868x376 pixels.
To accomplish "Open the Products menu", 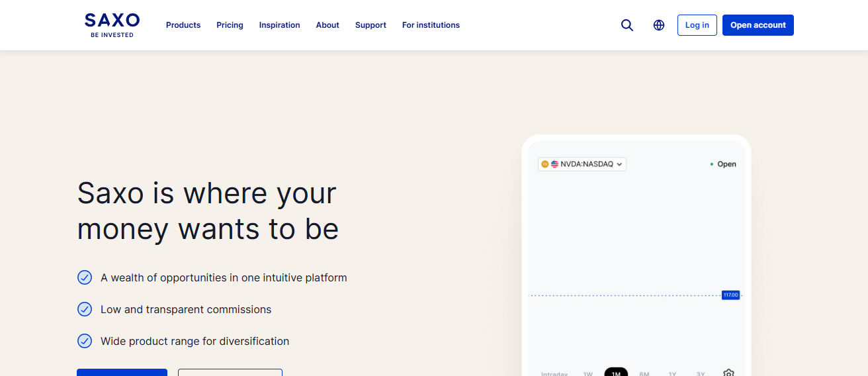I will click(x=183, y=25).
